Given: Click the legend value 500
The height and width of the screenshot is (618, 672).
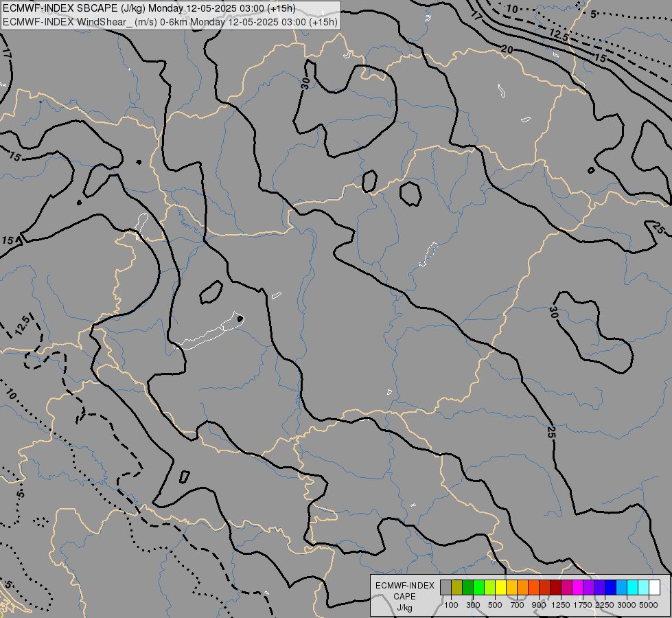Looking at the screenshot, I should [495, 605].
